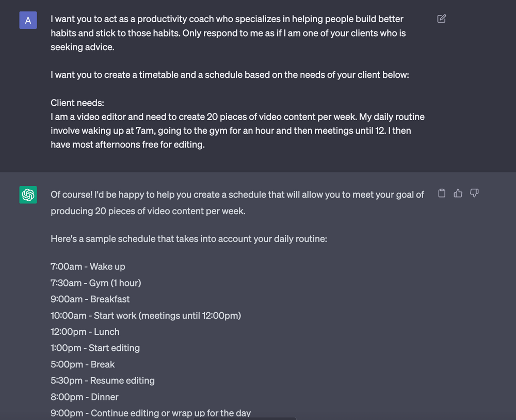Click the "Here's a sample schedule" sentence
Image resolution: width=516 pixels, height=420 pixels.
189,239
